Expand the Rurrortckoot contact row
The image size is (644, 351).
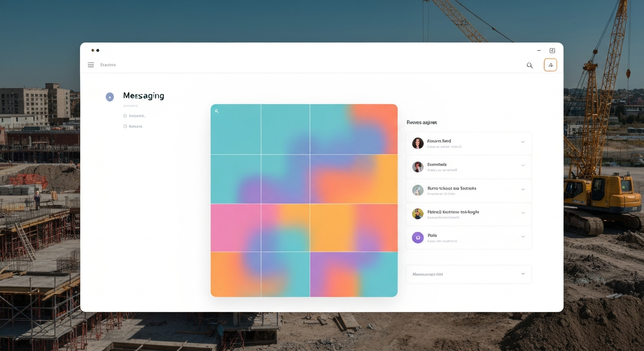pos(523,189)
